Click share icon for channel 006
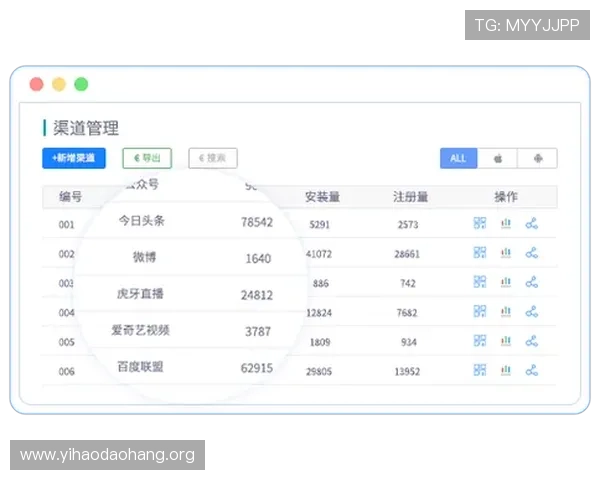This screenshot has height=480, width=600. [532, 370]
